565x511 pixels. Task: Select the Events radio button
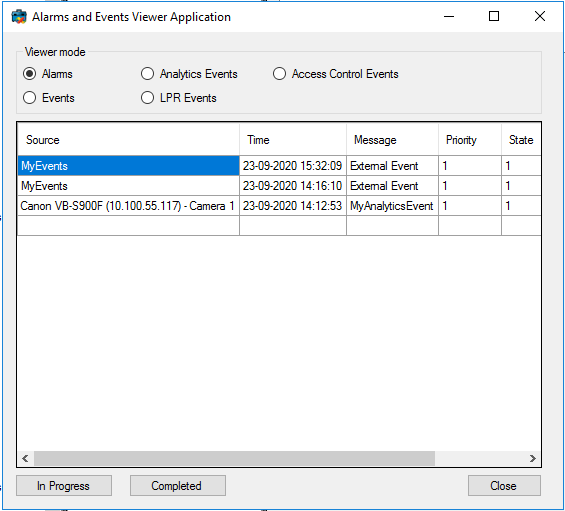click(49, 98)
